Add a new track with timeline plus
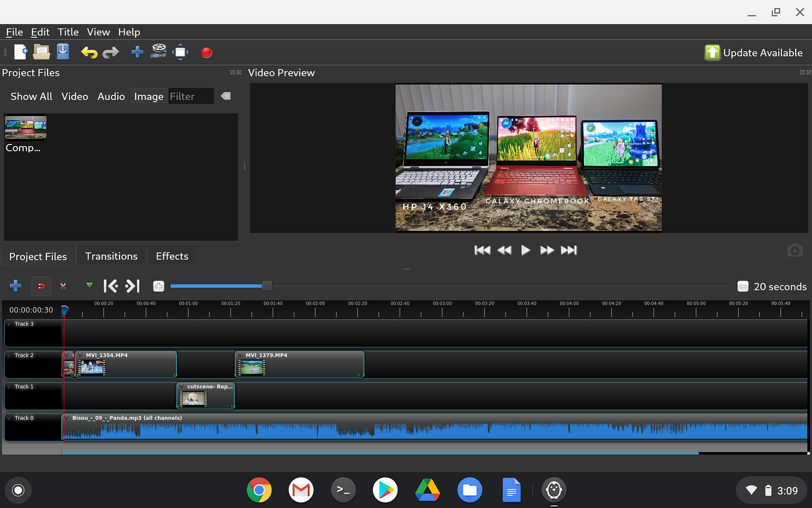 tap(16, 286)
